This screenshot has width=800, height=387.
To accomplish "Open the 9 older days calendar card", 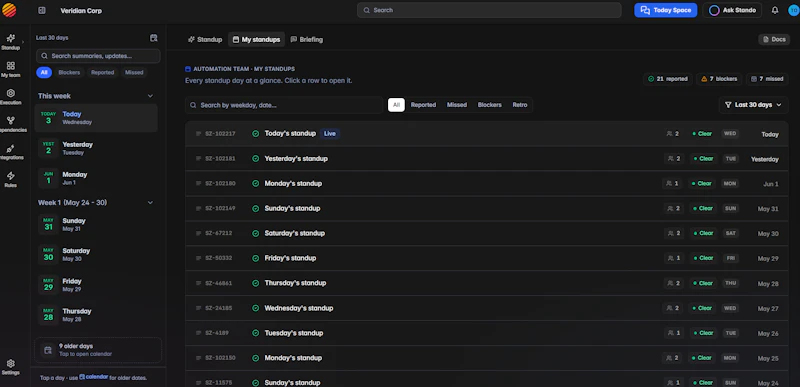I will (x=98, y=350).
